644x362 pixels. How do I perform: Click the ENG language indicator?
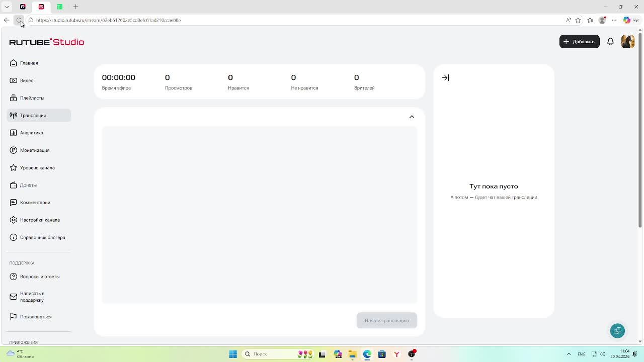[x=582, y=354]
